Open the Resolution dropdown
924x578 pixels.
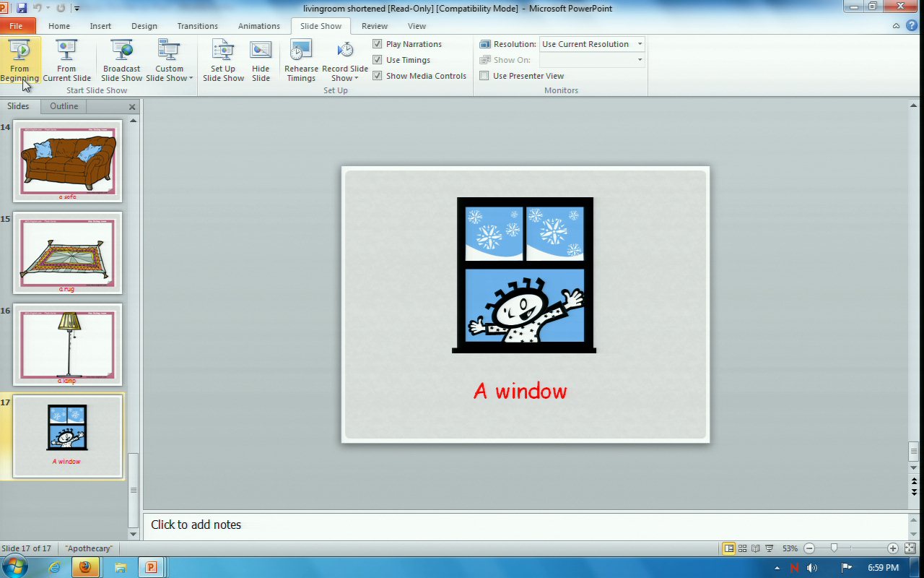coord(639,44)
